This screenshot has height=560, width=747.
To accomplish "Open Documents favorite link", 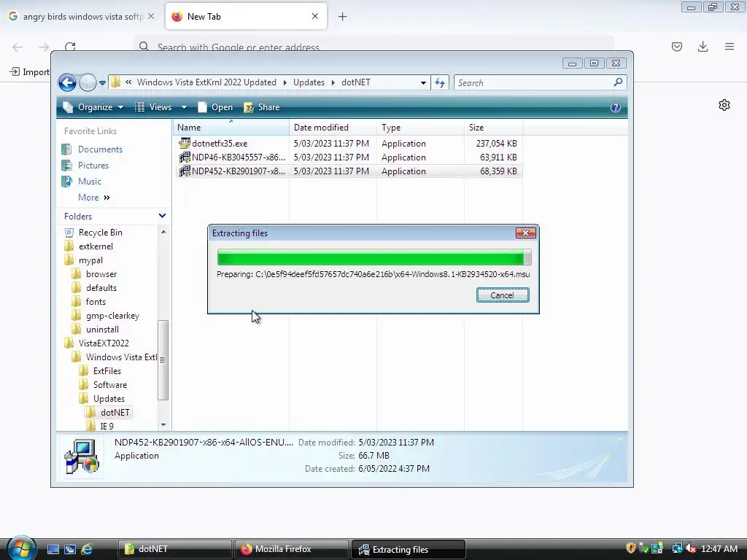I will point(100,149).
